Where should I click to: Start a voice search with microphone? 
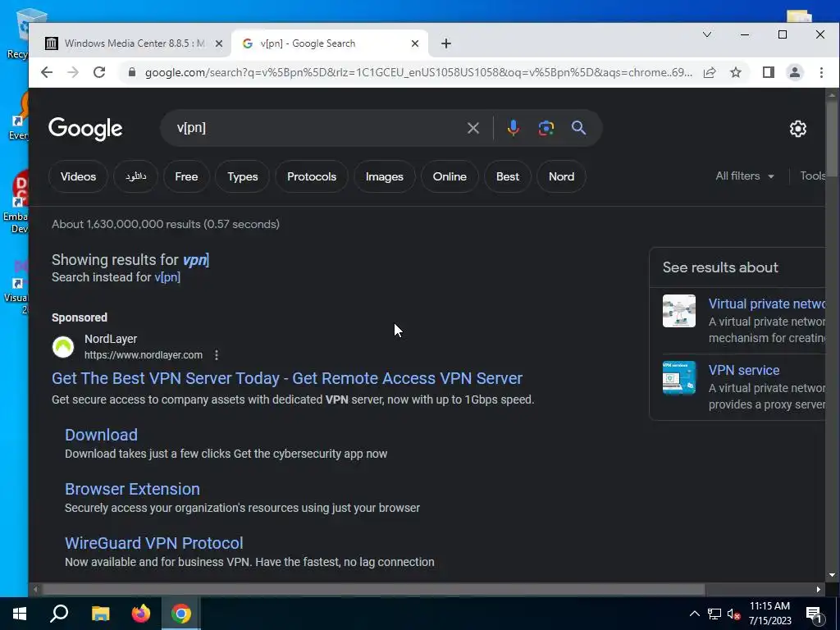[x=514, y=128]
